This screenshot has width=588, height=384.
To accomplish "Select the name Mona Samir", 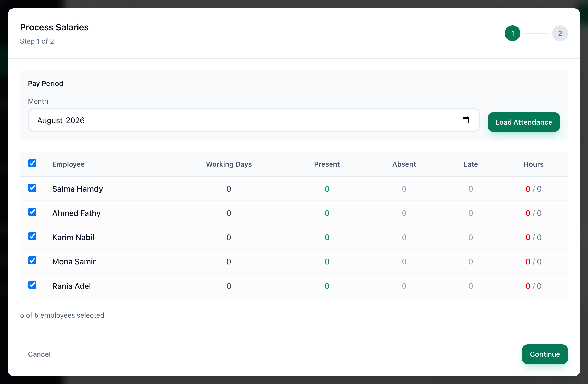I will tap(74, 262).
